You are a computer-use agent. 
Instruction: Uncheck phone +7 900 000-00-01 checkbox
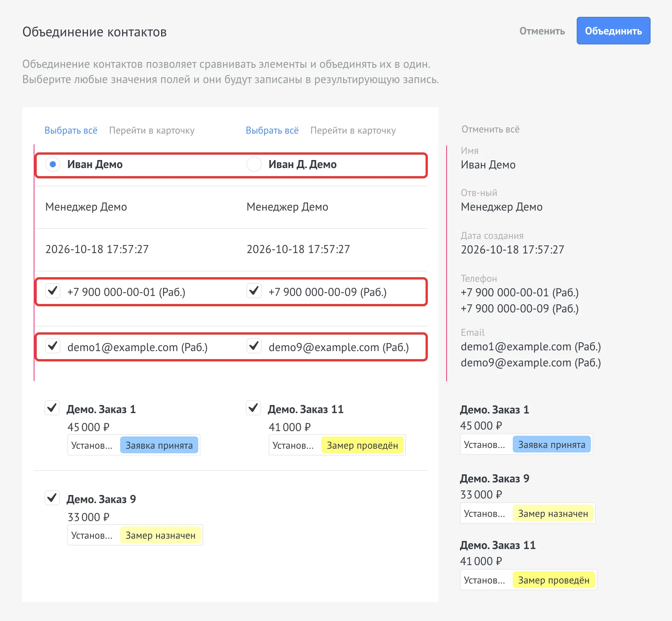(x=52, y=291)
